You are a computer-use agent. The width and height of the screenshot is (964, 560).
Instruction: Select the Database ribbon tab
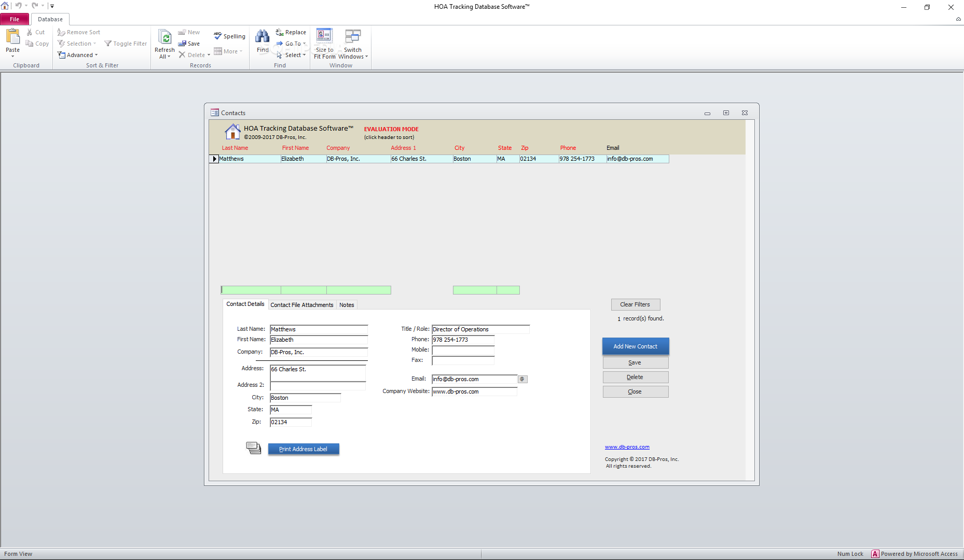click(50, 19)
